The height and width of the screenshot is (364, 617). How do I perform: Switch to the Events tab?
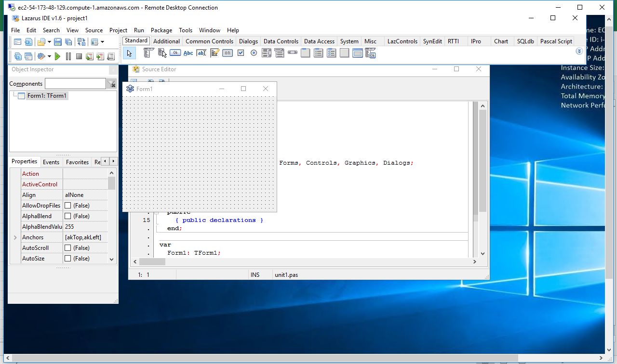[51, 162]
